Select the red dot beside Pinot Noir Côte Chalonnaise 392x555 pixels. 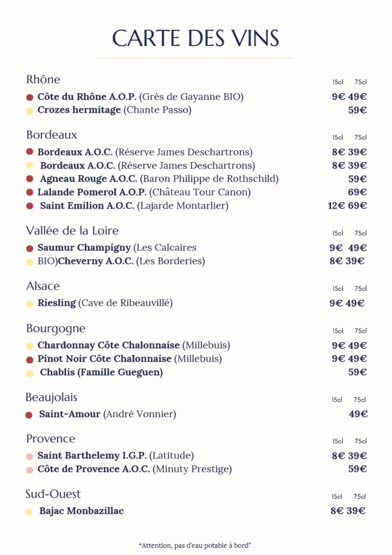click(30, 359)
